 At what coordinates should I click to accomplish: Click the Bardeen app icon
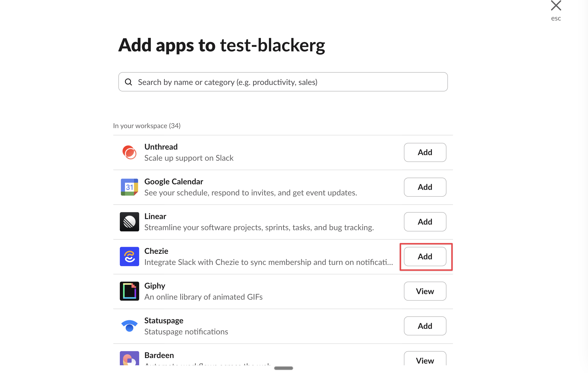click(x=129, y=358)
